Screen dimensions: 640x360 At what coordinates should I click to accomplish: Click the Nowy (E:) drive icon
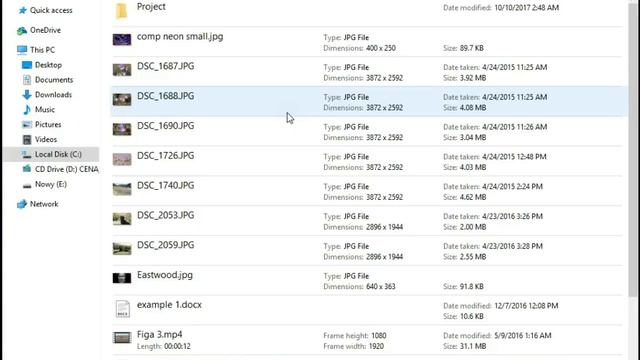coord(27,185)
